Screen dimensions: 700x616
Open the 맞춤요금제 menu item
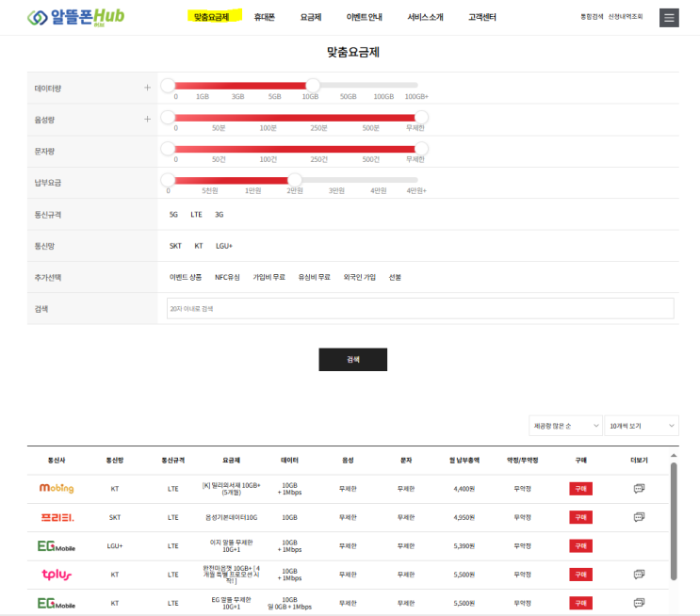[212, 17]
